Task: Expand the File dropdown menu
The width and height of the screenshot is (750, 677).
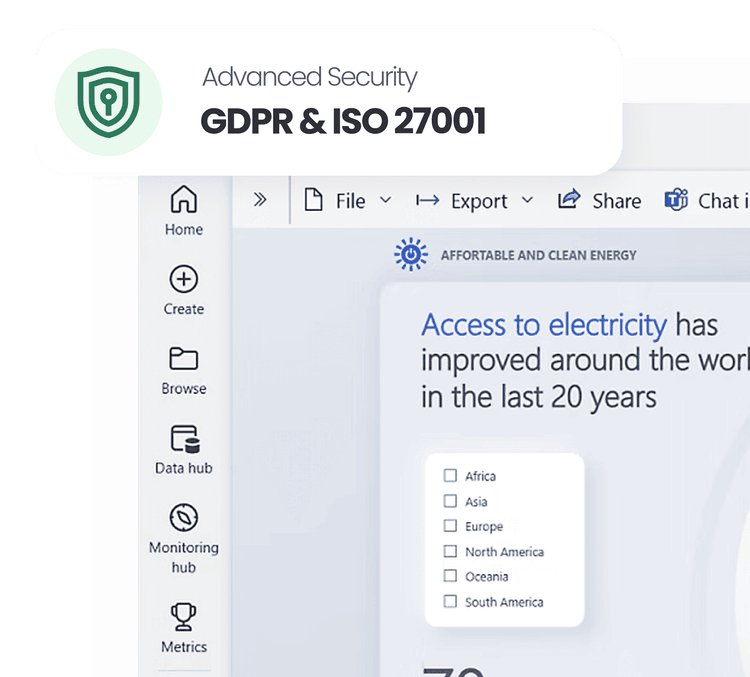Action: 348,201
